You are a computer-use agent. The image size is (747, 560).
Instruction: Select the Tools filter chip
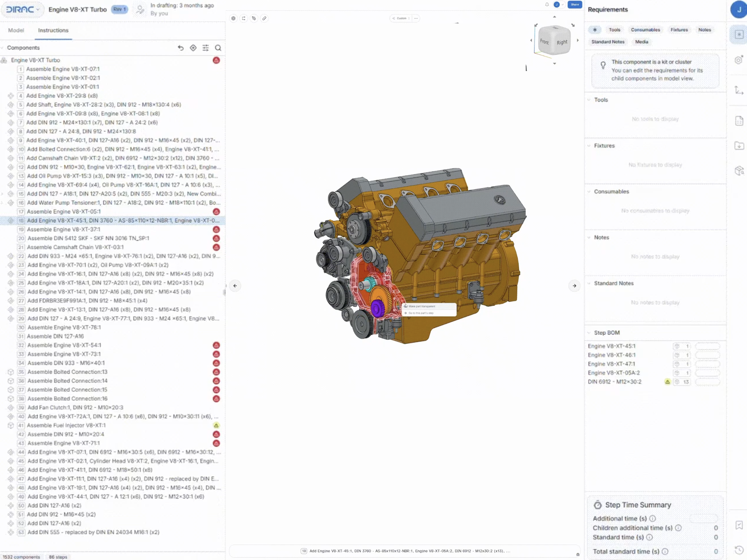pos(614,30)
